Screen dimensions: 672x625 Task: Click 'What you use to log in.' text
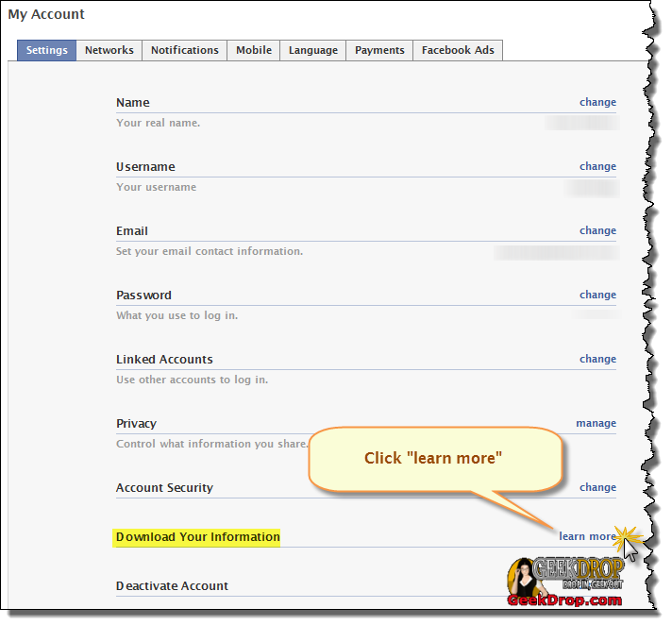177,316
